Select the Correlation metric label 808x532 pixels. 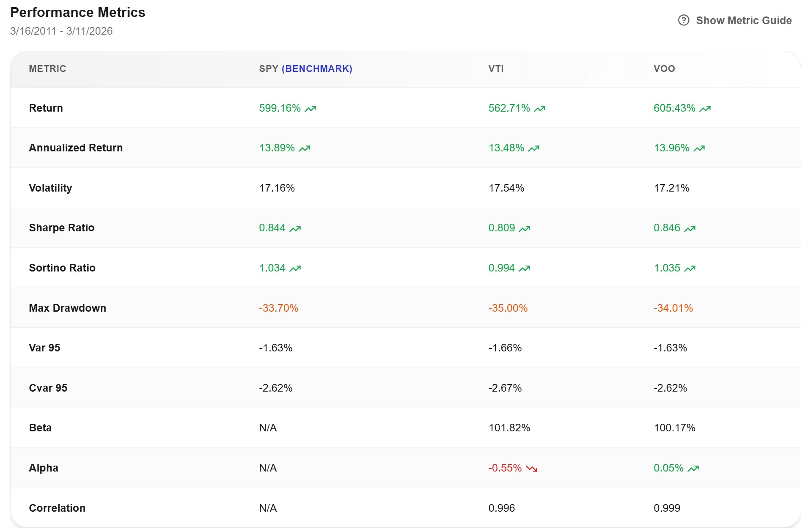coord(57,508)
